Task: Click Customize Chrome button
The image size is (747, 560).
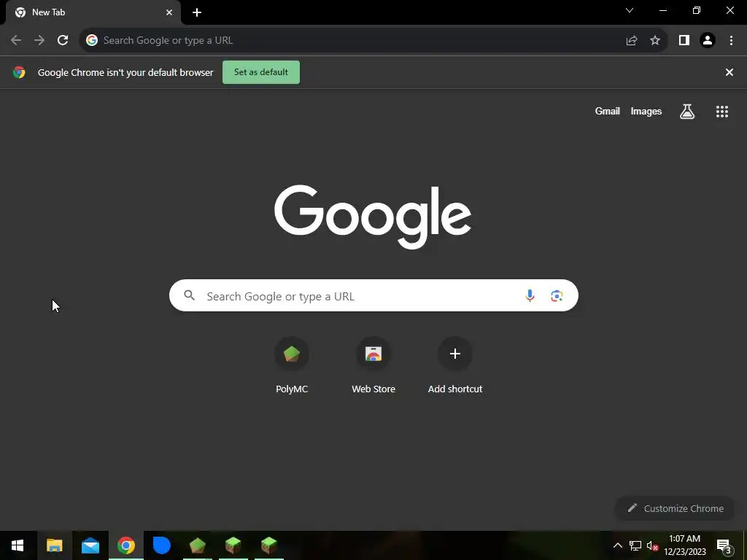Action: click(x=675, y=508)
